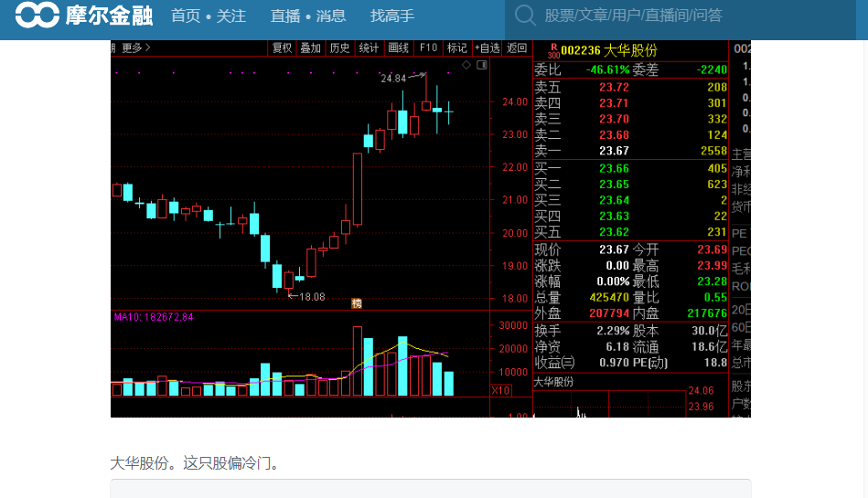Click the 内盘 value 217676
Viewport: 868px width, 498px height.
click(707, 313)
